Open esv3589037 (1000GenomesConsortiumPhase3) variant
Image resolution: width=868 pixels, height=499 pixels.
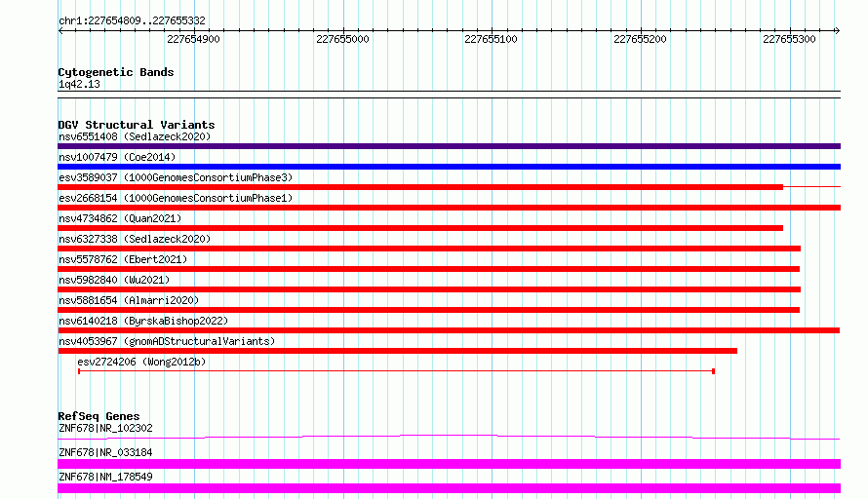click(176, 177)
